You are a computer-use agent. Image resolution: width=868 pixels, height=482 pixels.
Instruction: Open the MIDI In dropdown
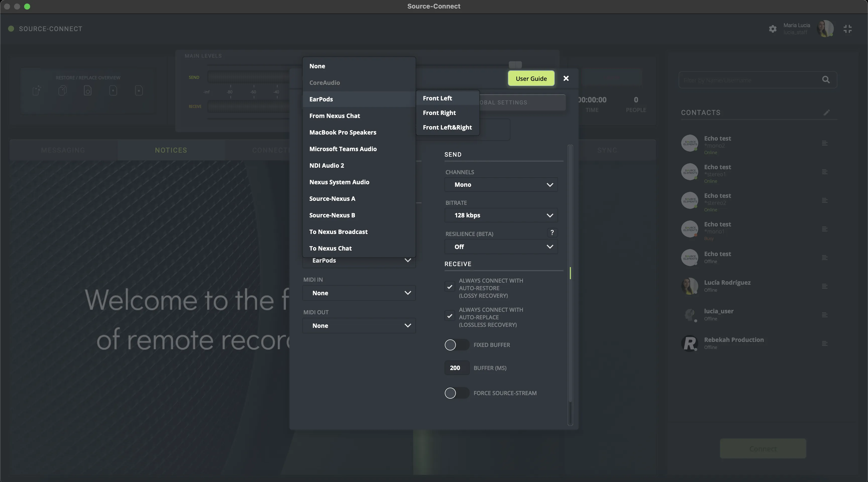pos(359,293)
